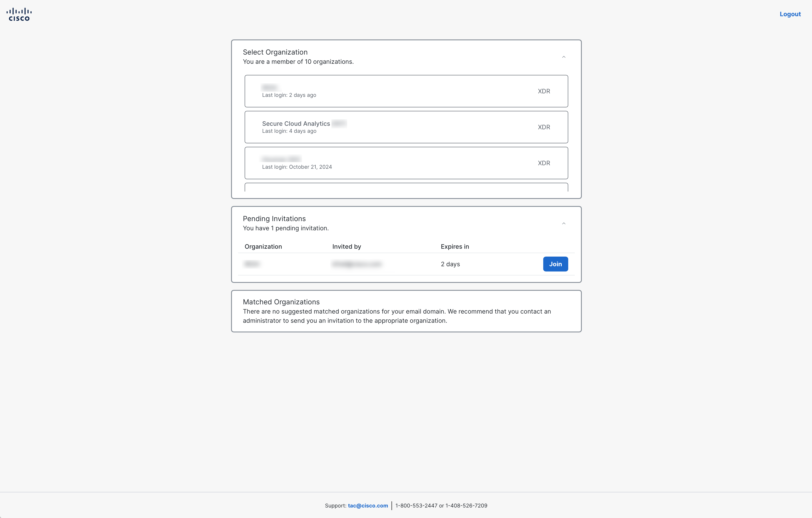Collapse the Pending Invitations section chevron

click(563, 224)
